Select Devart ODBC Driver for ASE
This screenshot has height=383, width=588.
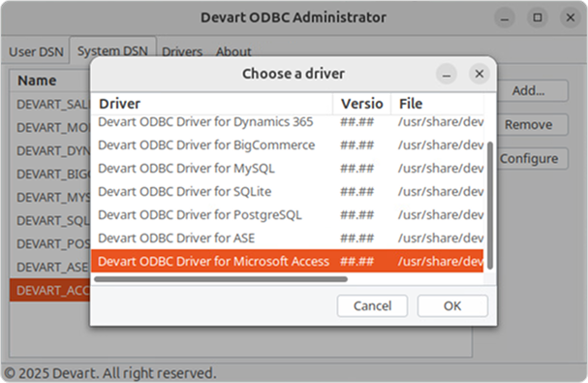[288, 239]
